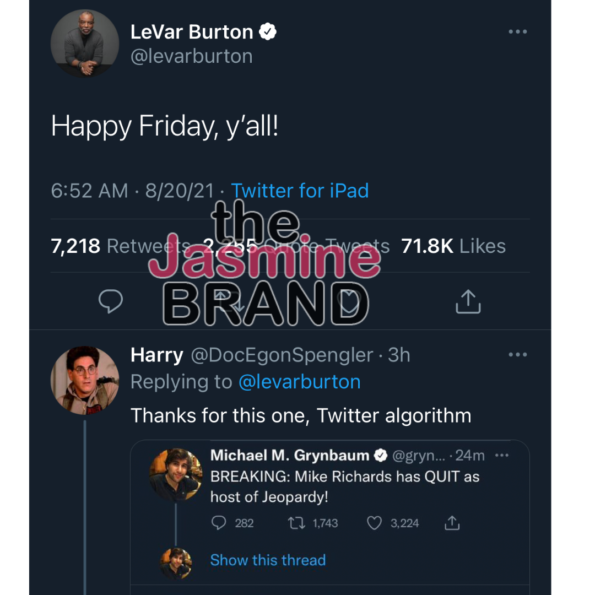Share Grynbaum's quoted tweet
The height and width of the screenshot is (595, 595).
pyautogui.click(x=452, y=523)
